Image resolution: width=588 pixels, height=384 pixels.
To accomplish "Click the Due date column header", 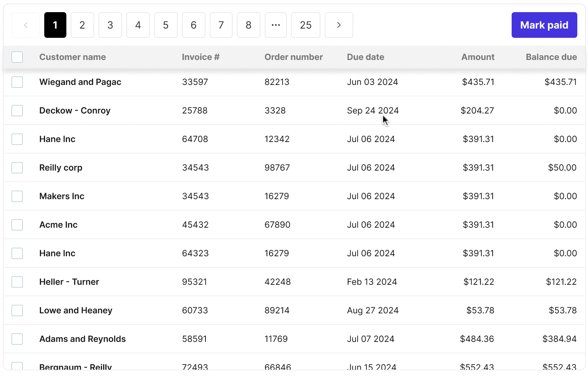I will click(x=365, y=57).
